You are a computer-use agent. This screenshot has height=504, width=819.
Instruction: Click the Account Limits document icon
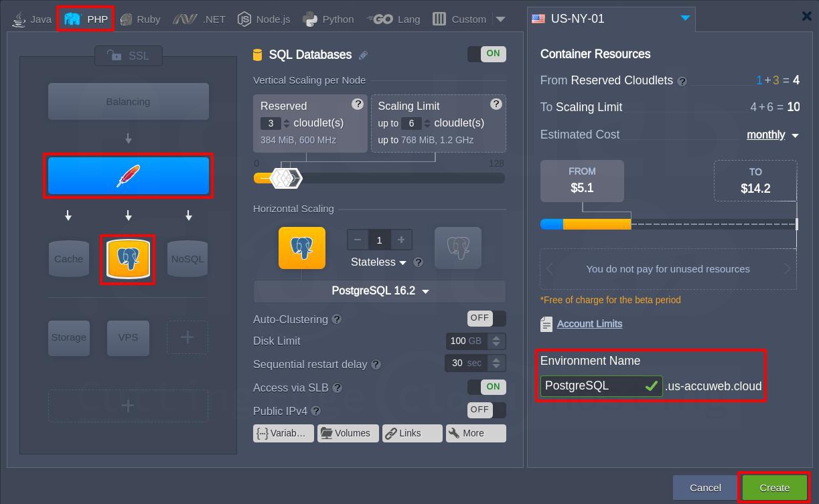(x=546, y=324)
